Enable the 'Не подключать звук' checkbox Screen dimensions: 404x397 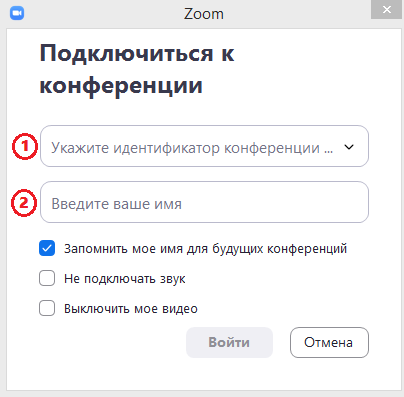[x=47, y=278]
